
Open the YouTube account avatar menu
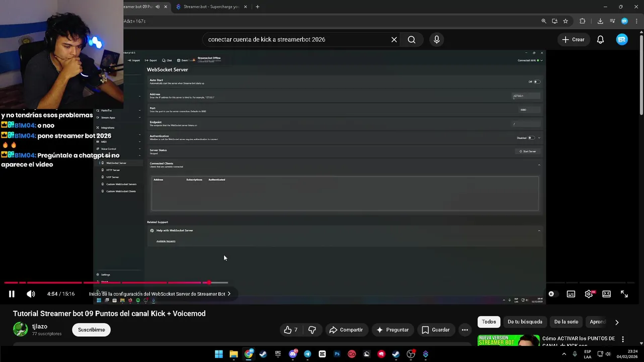[622, 40]
